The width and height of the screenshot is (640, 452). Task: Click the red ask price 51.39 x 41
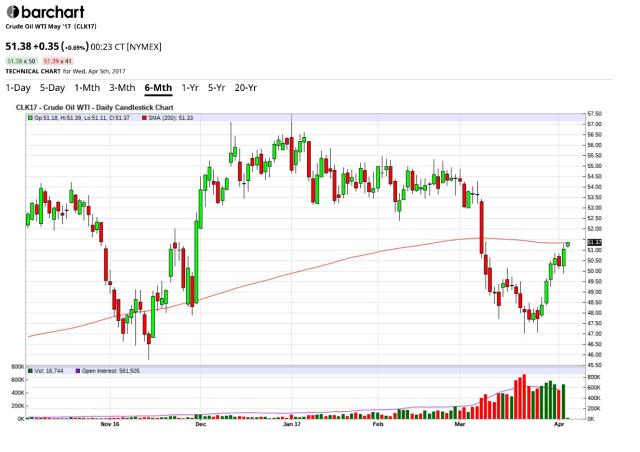click(56, 62)
